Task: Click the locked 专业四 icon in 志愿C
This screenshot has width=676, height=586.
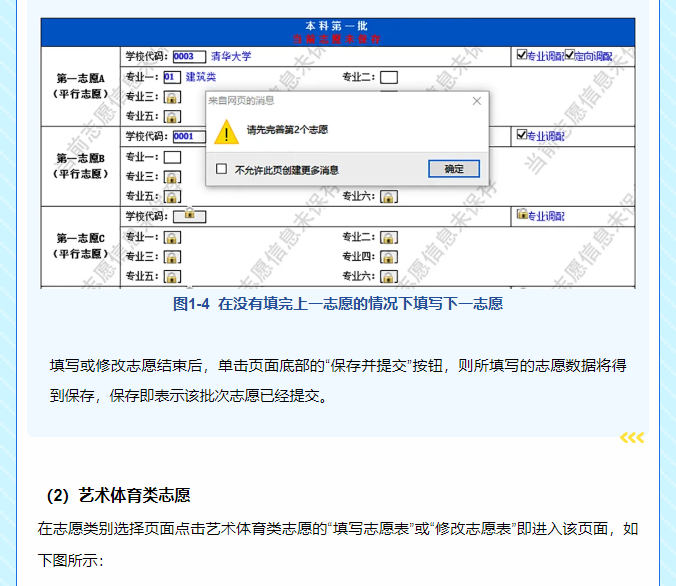Action: [x=389, y=257]
